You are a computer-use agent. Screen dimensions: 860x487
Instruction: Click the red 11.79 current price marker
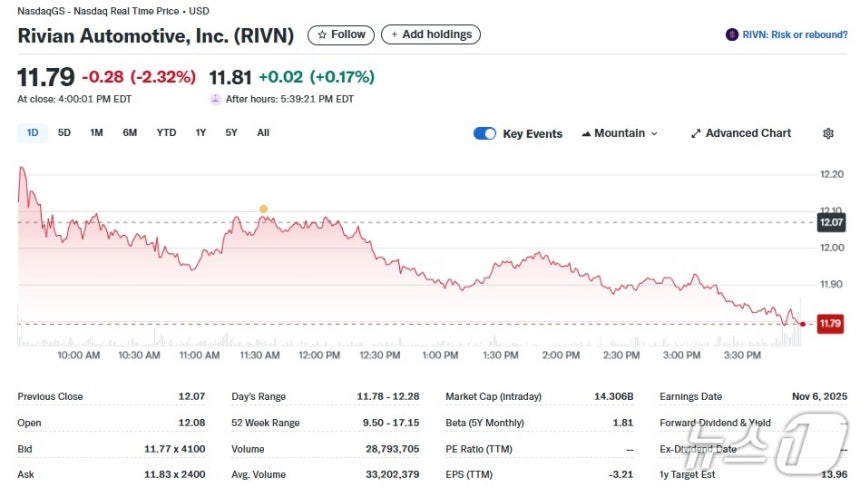click(830, 324)
